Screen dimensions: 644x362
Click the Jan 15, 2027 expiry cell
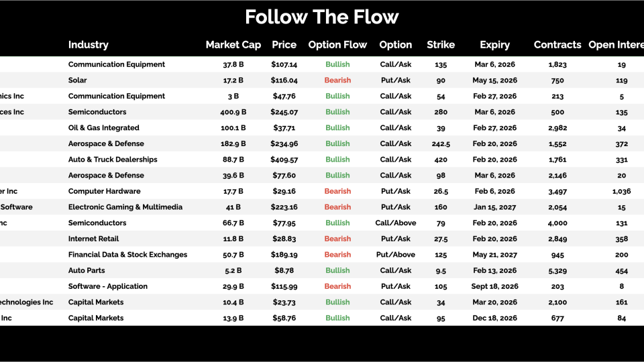494,207
